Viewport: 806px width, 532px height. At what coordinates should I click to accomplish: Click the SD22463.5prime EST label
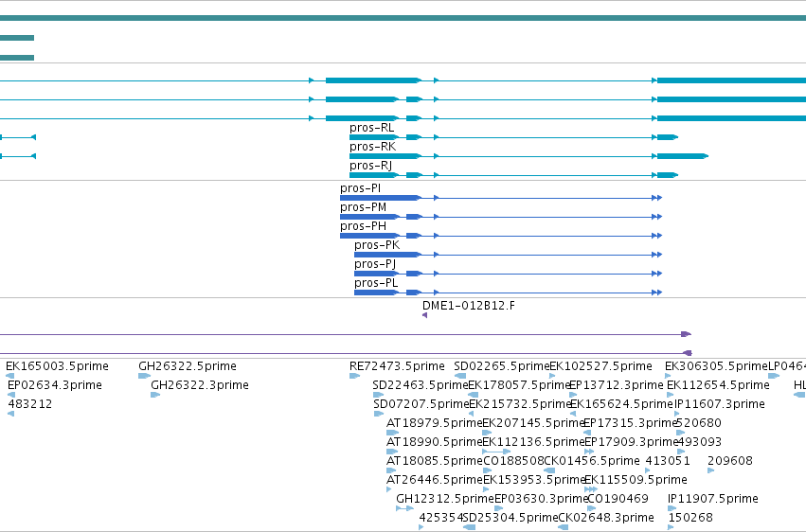[x=421, y=385]
